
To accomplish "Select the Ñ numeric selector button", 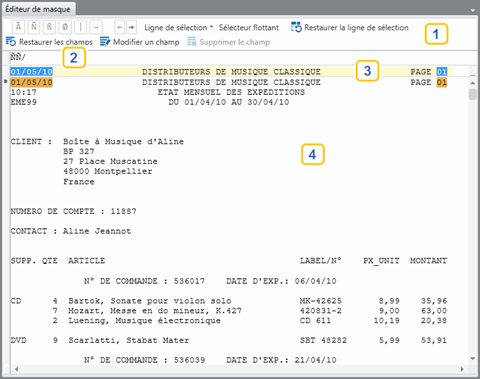I will click(34, 27).
